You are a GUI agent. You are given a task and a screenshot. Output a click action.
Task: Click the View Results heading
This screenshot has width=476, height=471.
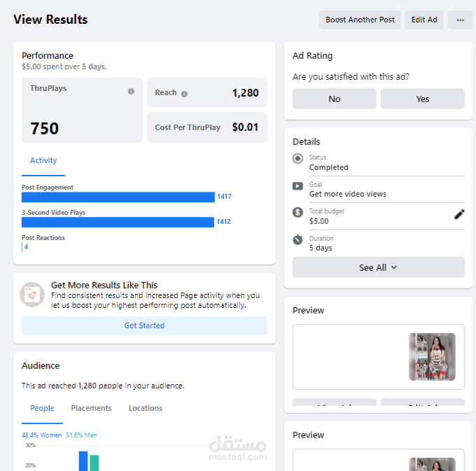click(x=50, y=20)
